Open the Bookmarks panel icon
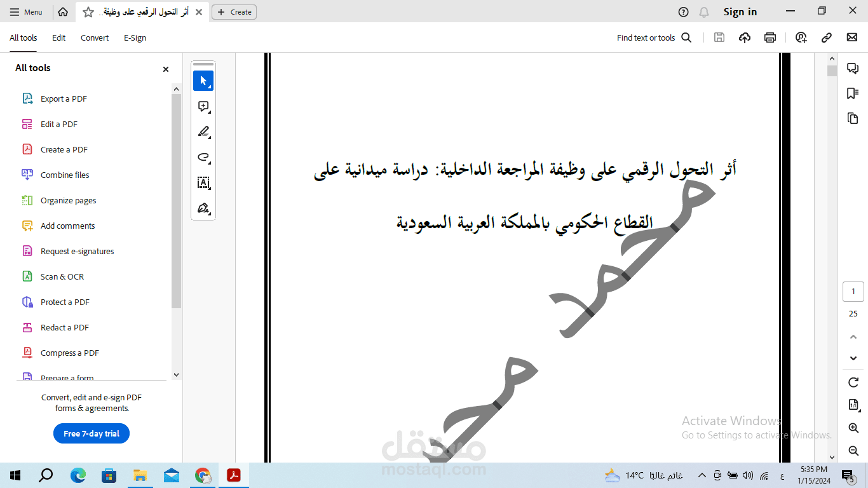 pyautogui.click(x=853, y=93)
